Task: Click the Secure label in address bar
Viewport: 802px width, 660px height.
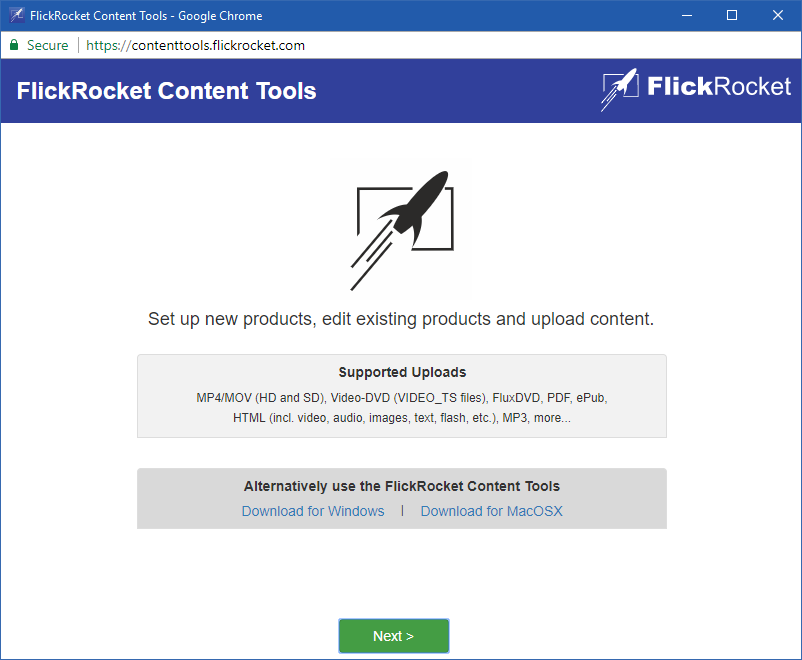Action: (x=48, y=45)
